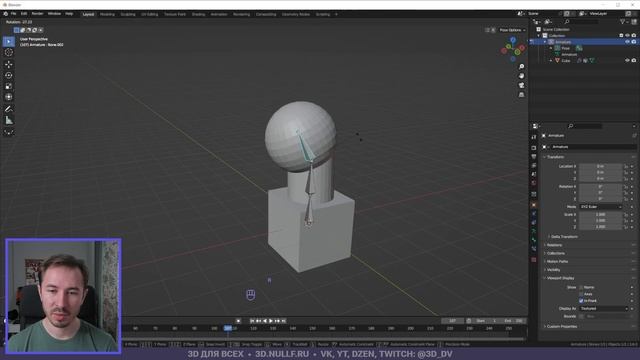The height and width of the screenshot is (360, 640).
Task: Open the Object properties tab
Action: [x=533, y=205]
